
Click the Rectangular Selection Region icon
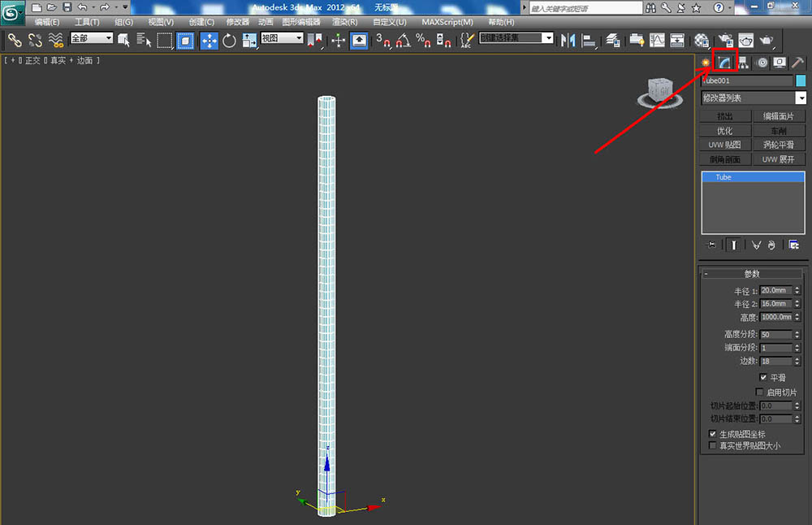(165, 41)
